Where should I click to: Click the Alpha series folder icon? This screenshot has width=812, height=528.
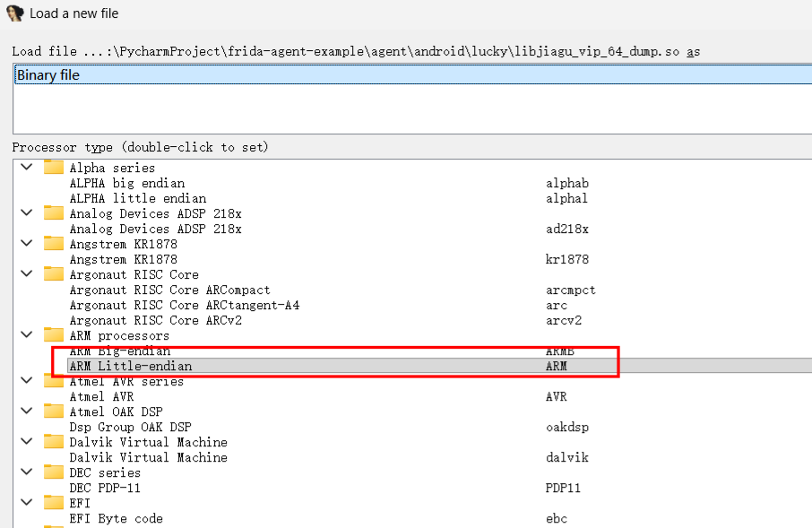[x=54, y=168]
